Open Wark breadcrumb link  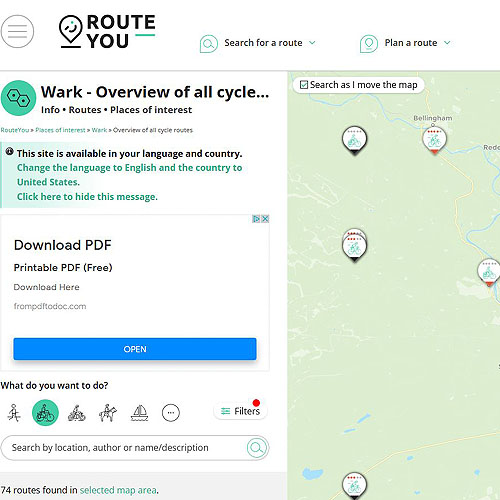[99, 130]
